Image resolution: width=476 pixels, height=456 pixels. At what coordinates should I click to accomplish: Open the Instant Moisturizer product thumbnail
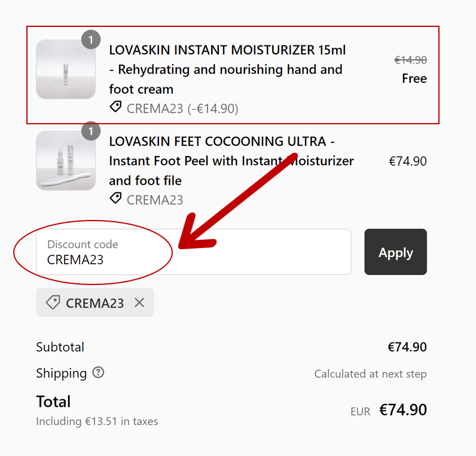tap(65, 69)
